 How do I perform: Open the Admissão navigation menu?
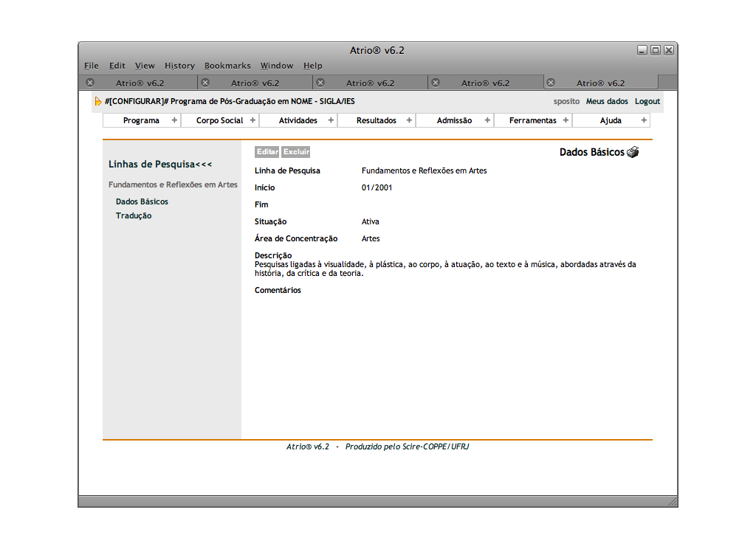(454, 120)
